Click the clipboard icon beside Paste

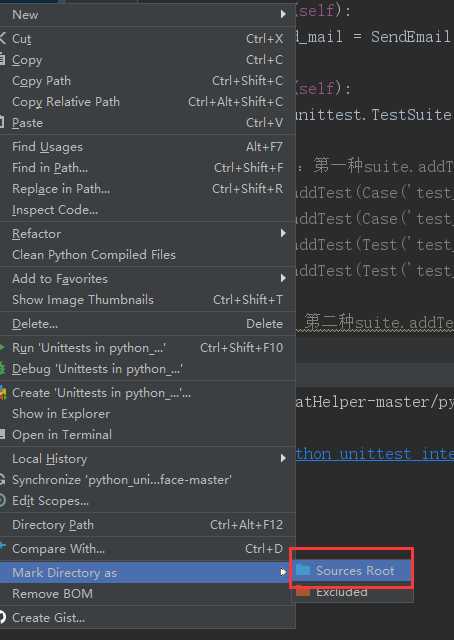tap(2, 122)
